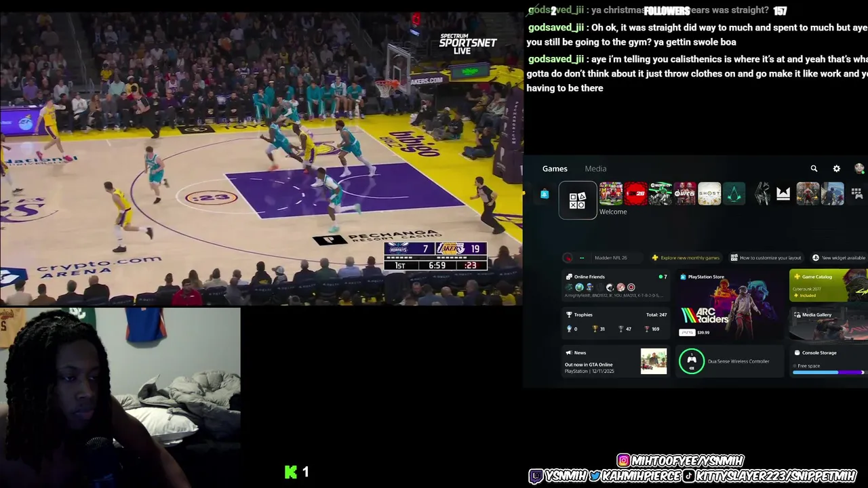Image resolution: width=868 pixels, height=488 pixels.
Task: Open the Game Catalog Cyberpunk 2077 card
Action: tap(829, 285)
